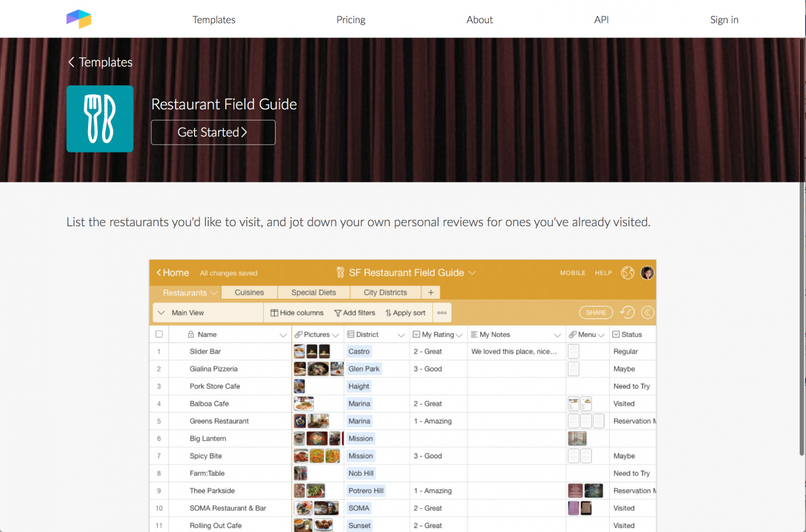Switch to the Cuisines tab
This screenshot has width=806, height=532.
tap(249, 292)
